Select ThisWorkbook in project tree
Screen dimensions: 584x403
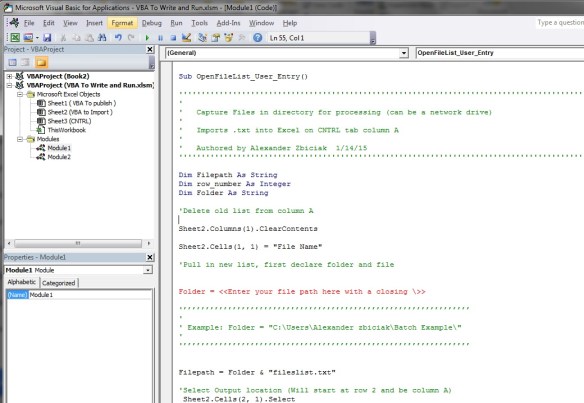coord(67,130)
